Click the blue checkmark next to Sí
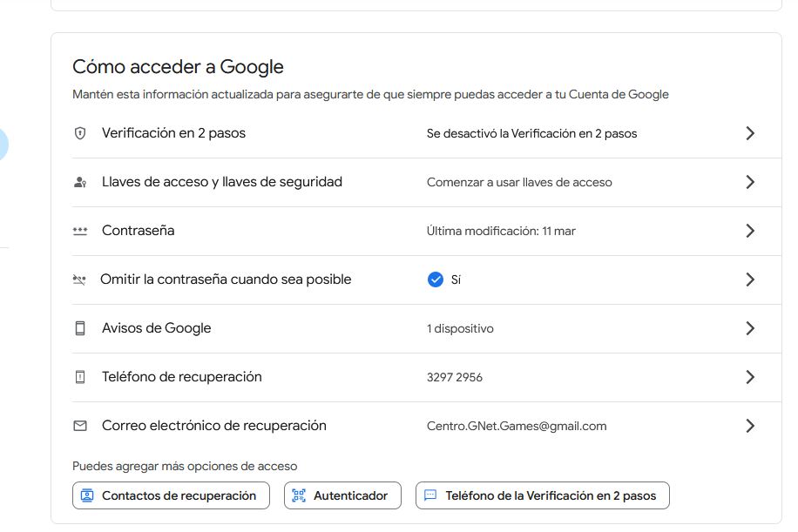Viewport: 798px width, 532px height. 436,279
